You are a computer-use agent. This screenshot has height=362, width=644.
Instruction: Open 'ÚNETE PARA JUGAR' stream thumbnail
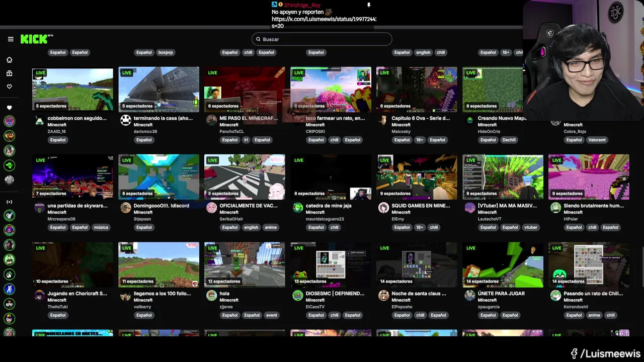pyautogui.click(x=503, y=264)
